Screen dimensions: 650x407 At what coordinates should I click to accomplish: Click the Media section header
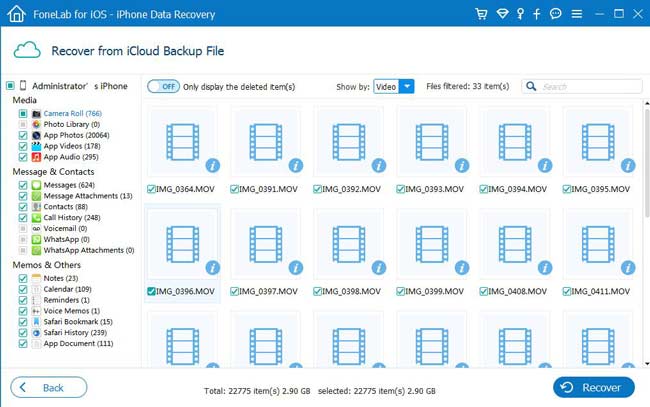tap(24, 100)
